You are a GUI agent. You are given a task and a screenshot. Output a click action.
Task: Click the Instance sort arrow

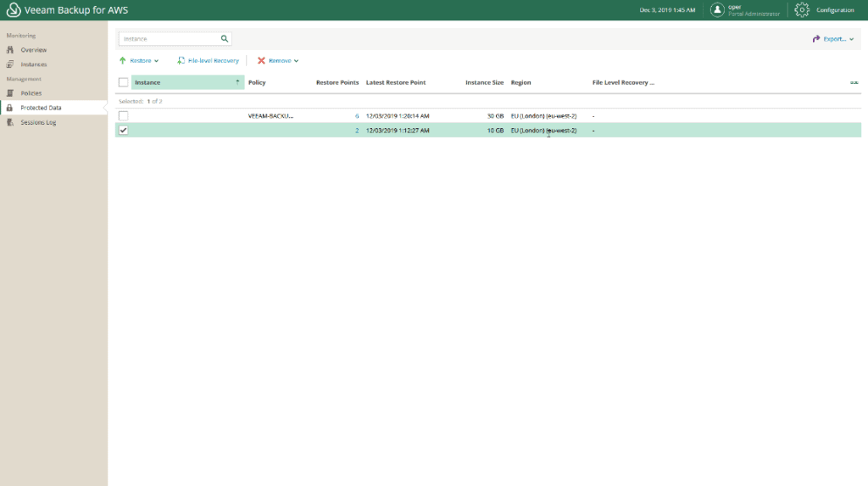(237, 82)
